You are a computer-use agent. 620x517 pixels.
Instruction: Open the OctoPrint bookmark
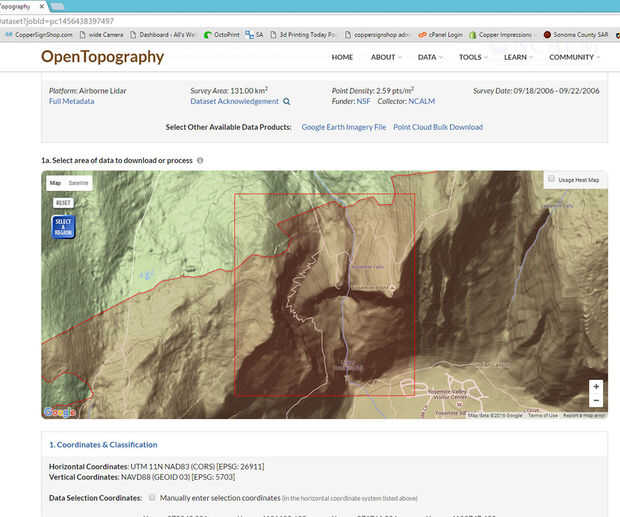[222, 35]
